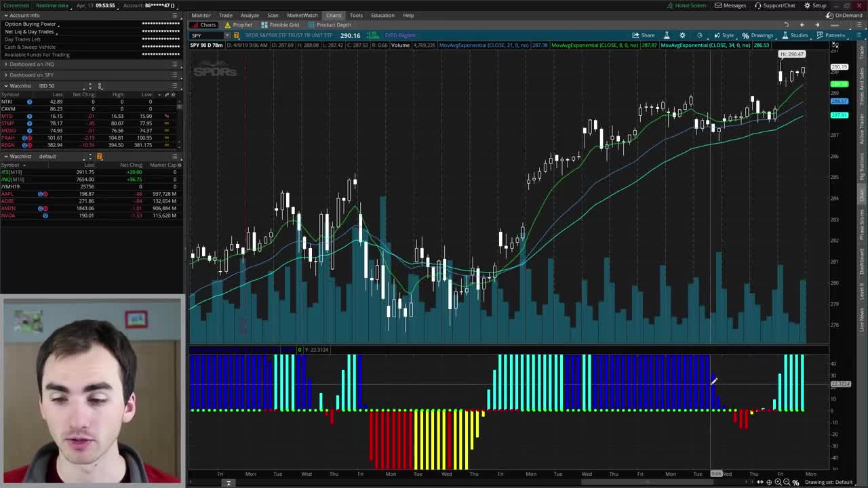This screenshot has width=868, height=488.
Task: Select the Flexible Grid sub-tab
Action: click(280, 25)
